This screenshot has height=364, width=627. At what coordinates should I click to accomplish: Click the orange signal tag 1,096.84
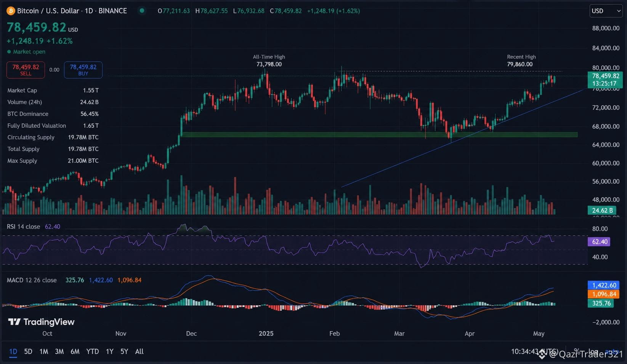click(x=604, y=294)
